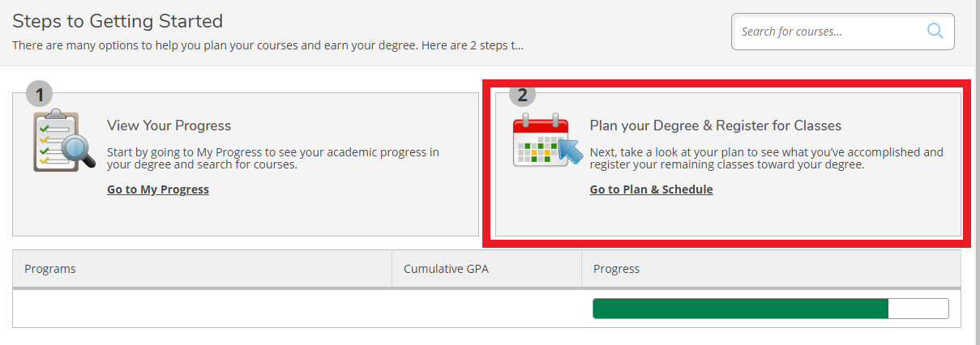Open the Go to My Progress link
This screenshot has width=980, height=345.
pyautogui.click(x=158, y=190)
